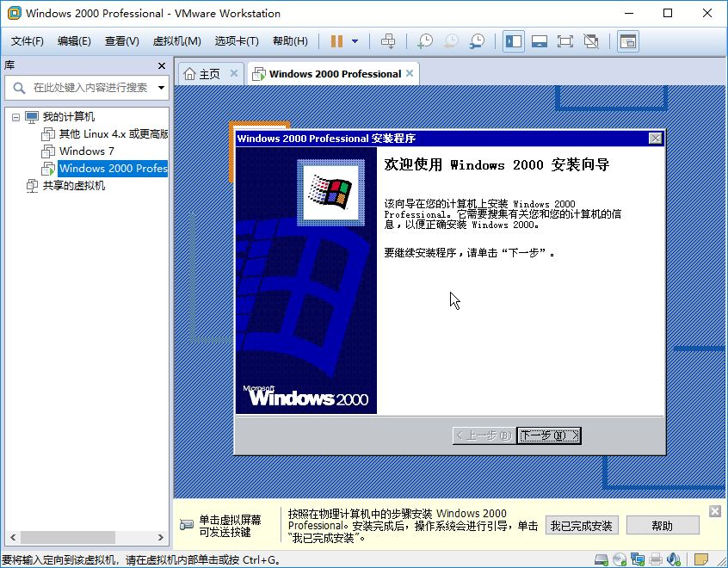Image resolution: width=728 pixels, height=568 pixels.
Task: Open the Snapshot Manager
Action: tap(478, 40)
